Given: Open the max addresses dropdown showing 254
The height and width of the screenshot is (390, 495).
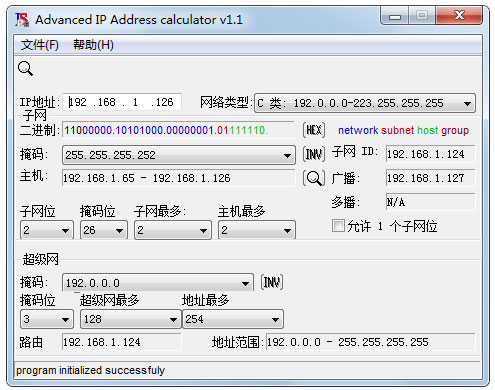Looking at the screenshot, I should pyautogui.click(x=233, y=319).
